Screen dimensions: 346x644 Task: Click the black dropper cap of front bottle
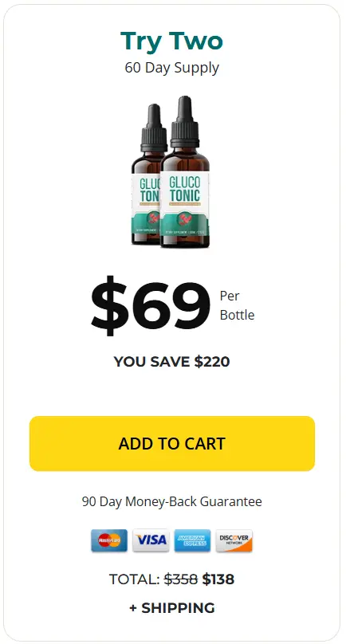click(185, 122)
